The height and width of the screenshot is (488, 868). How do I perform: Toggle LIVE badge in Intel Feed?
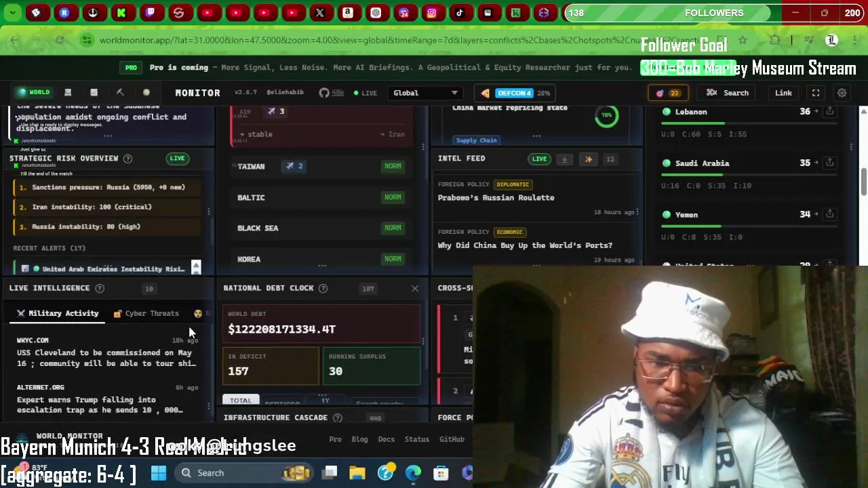(539, 159)
